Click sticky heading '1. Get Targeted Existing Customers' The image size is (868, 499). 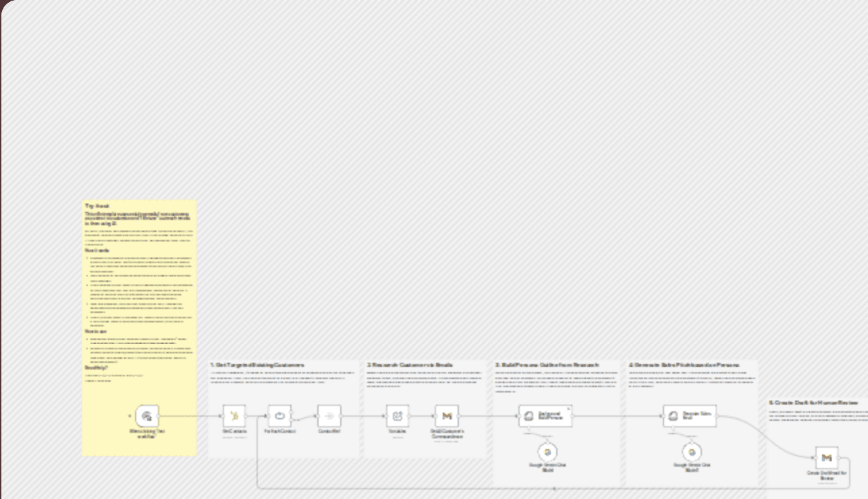pos(257,365)
